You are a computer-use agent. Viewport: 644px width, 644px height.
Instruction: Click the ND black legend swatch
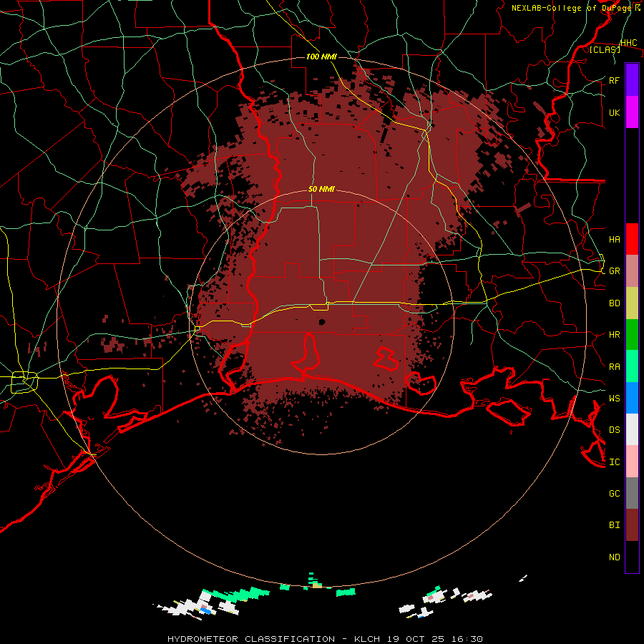coord(632,557)
